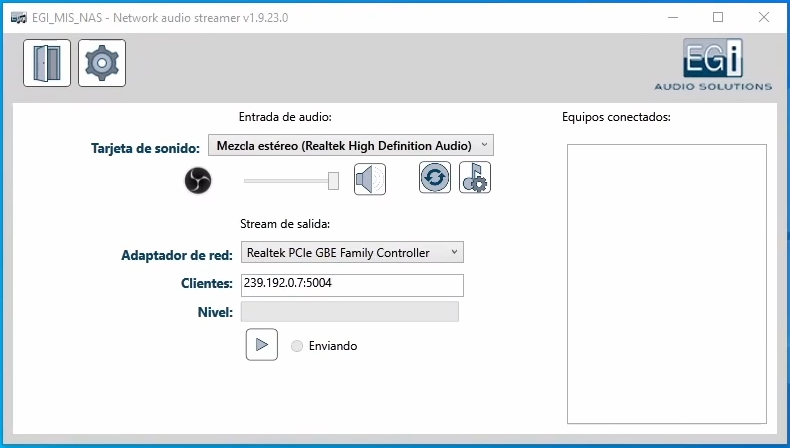Select the Enviando radio indicator
The image size is (790, 448).
(297, 346)
